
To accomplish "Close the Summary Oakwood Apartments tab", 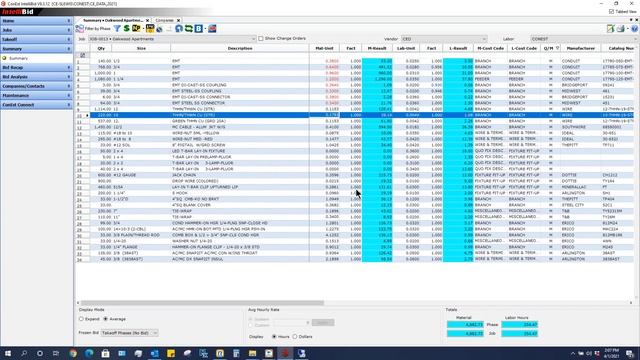I will pyautogui.click(x=147, y=20).
